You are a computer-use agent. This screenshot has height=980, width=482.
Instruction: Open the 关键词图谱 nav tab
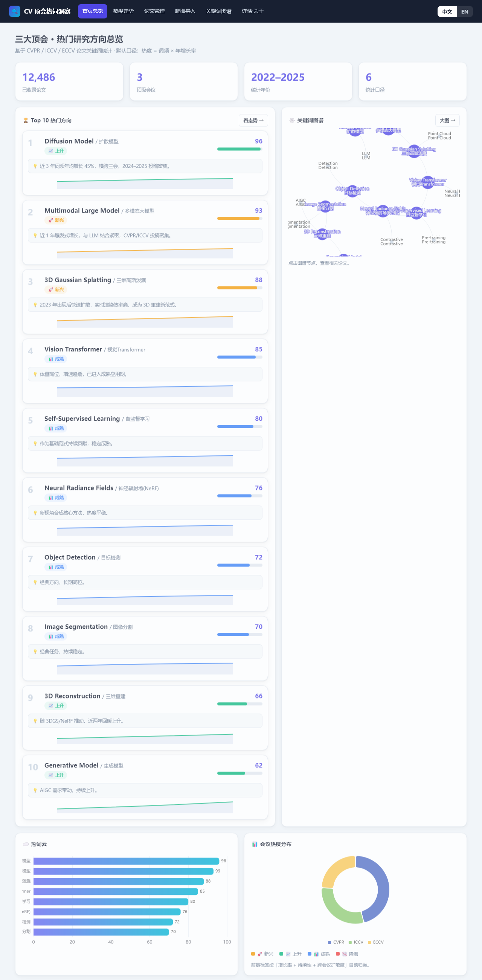(x=218, y=11)
